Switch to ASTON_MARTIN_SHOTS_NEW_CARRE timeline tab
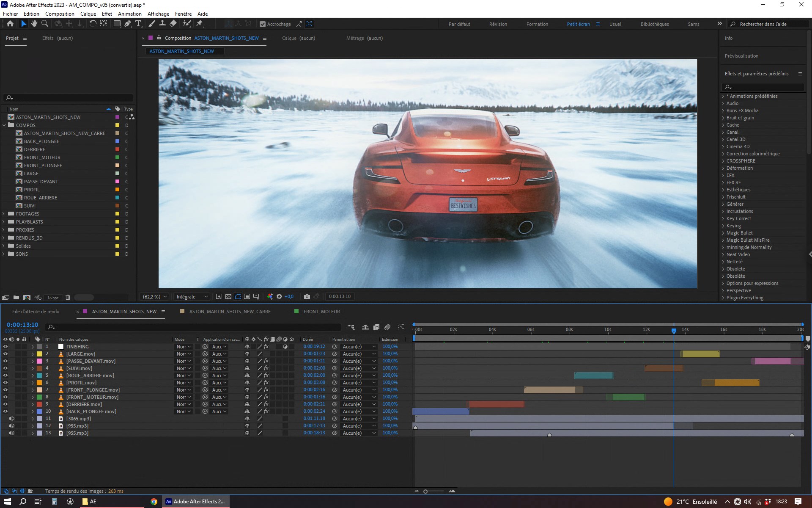The image size is (812, 508). pyautogui.click(x=230, y=312)
